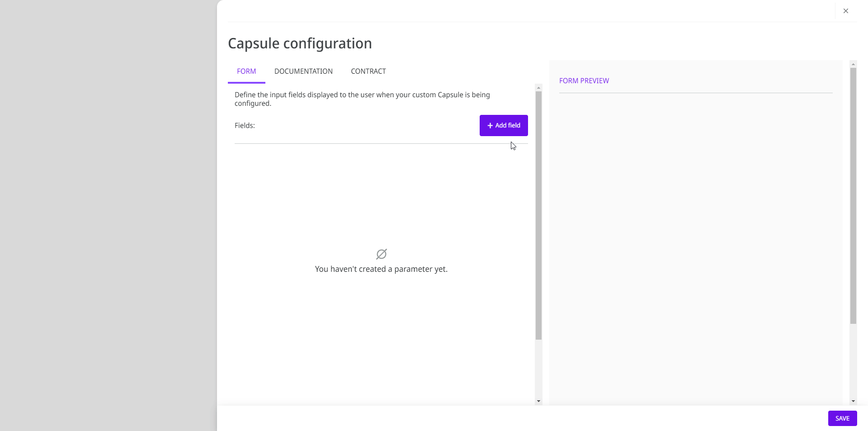Click the dimmed backdrop outside the panel
This screenshot has width=868, height=431.
(x=108, y=215)
